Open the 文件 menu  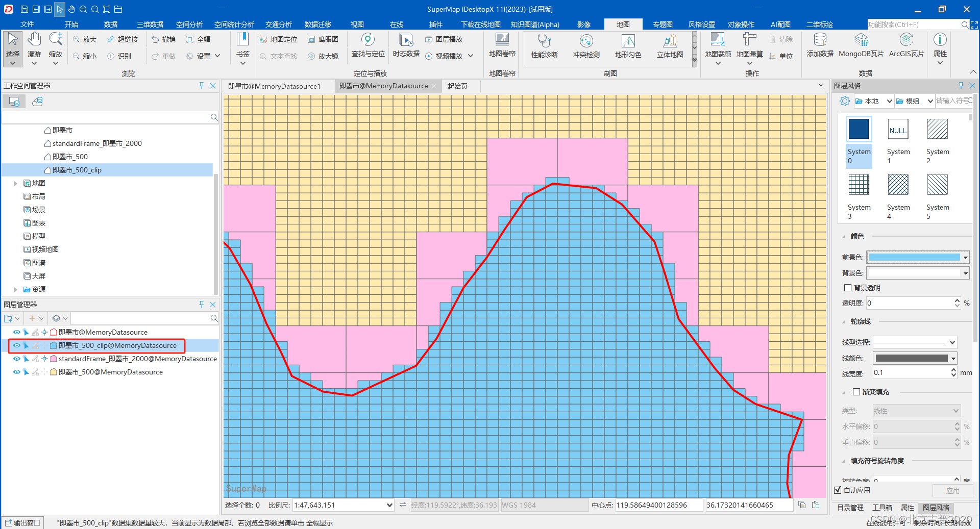click(x=27, y=24)
